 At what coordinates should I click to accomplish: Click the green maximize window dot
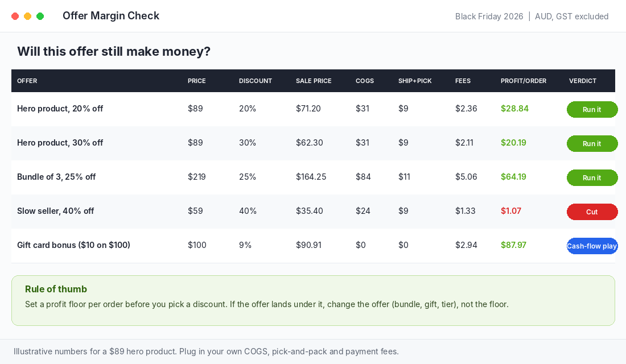pyautogui.click(x=40, y=16)
